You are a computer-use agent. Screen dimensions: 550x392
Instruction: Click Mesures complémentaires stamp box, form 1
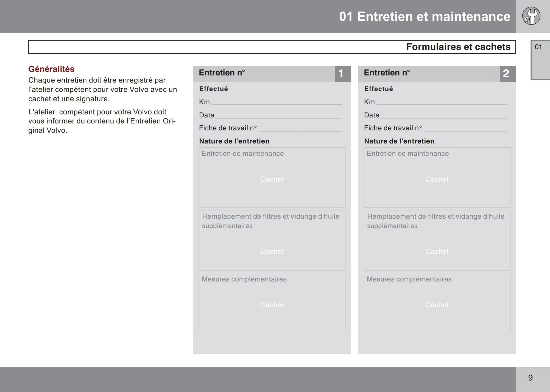pos(272,303)
